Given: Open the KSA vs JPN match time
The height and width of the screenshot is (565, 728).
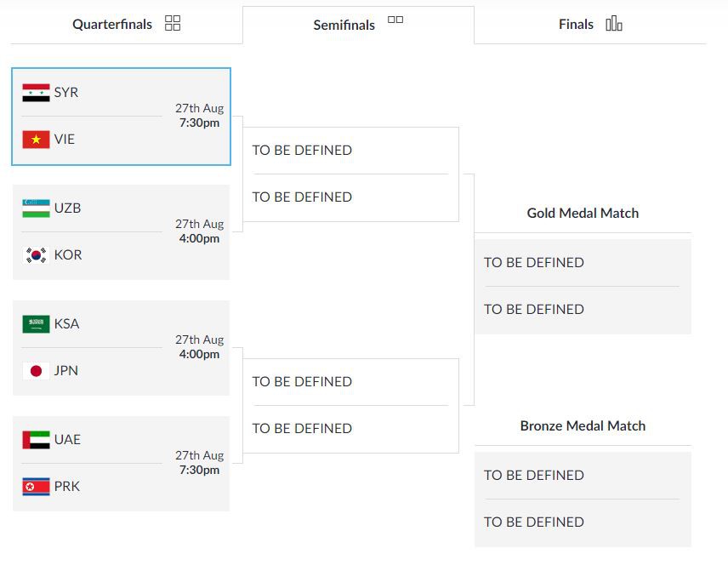Looking at the screenshot, I should pos(199,347).
